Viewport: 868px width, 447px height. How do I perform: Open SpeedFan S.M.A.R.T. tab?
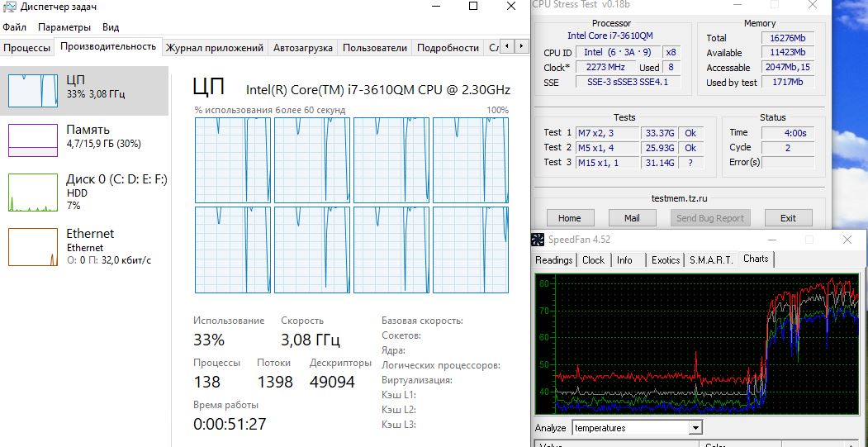click(x=711, y=260)
